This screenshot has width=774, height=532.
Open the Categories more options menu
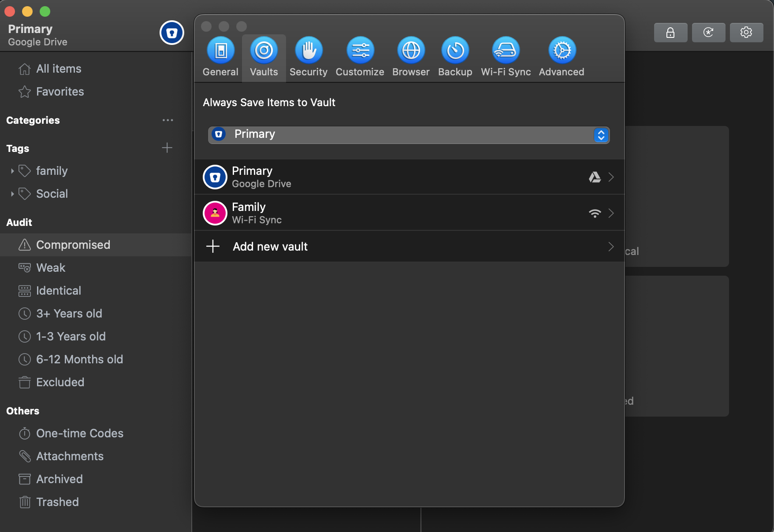pyautogui.click(x=167, y=120)
